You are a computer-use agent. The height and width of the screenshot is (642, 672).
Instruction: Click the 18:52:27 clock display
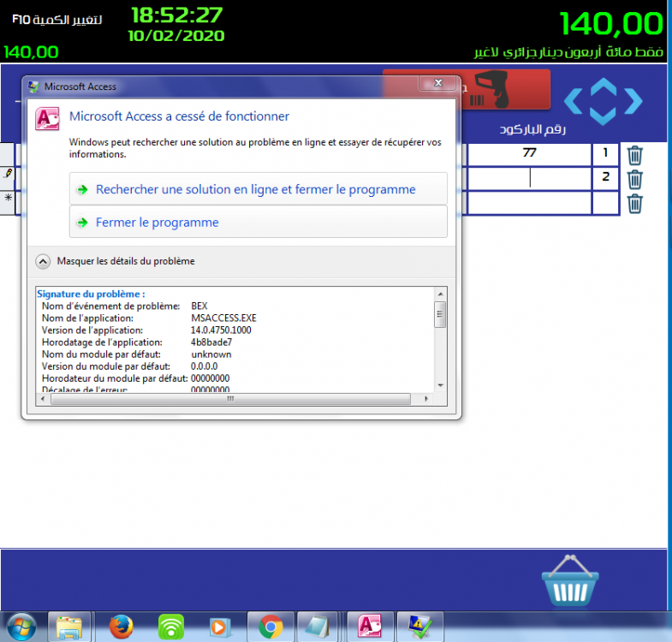click(x=176, y=15)
